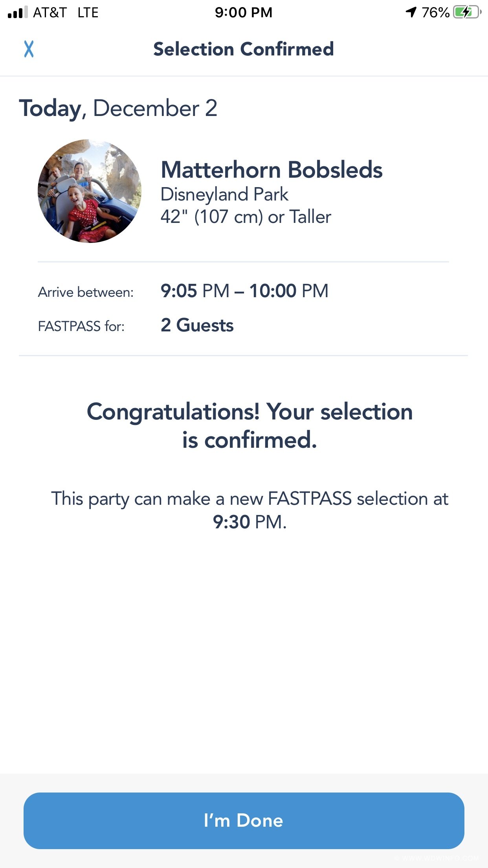
Task: Tap the 76% battery percentage
Action: (435, 13)
